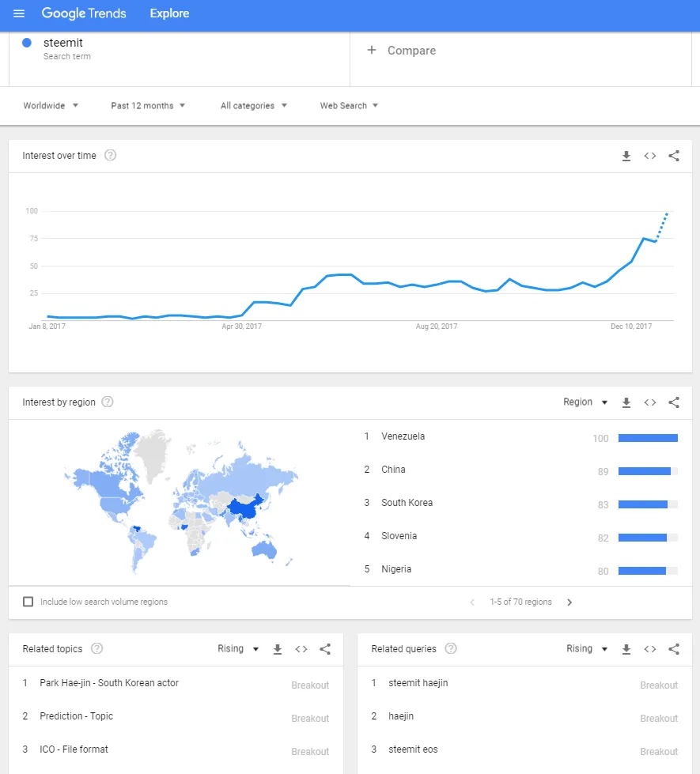Go to next page of regions

569,602
